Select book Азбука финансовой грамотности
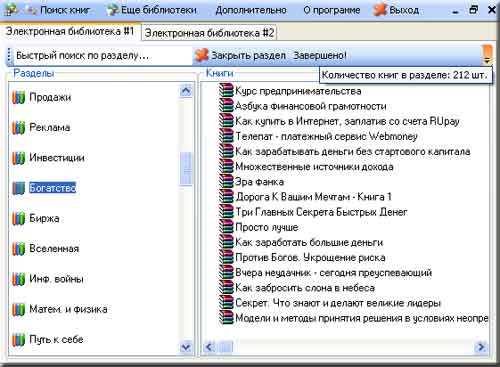Viewport: 500px width, 367px height. click(x=311, y=106)
